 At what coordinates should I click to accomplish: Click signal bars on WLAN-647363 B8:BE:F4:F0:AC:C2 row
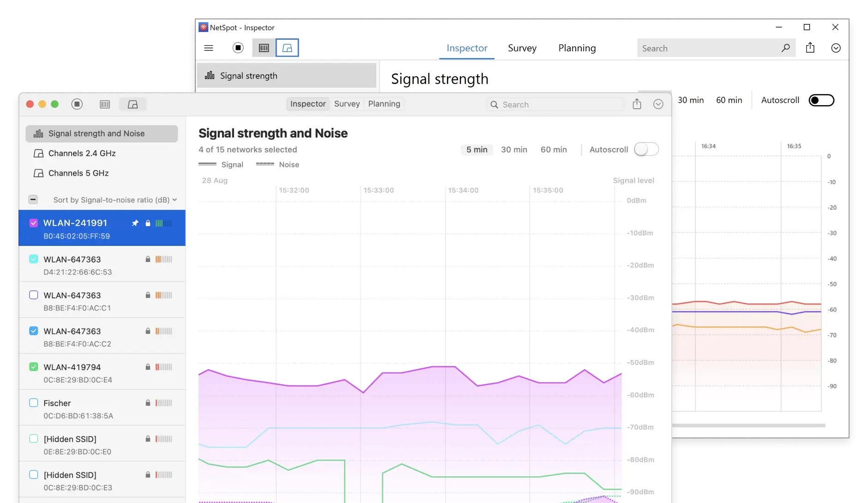click(x=163, y=331)
